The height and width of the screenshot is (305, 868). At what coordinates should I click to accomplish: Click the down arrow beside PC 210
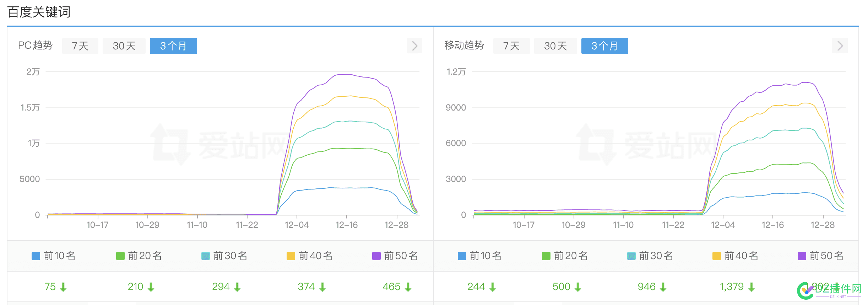click(151, 287)
